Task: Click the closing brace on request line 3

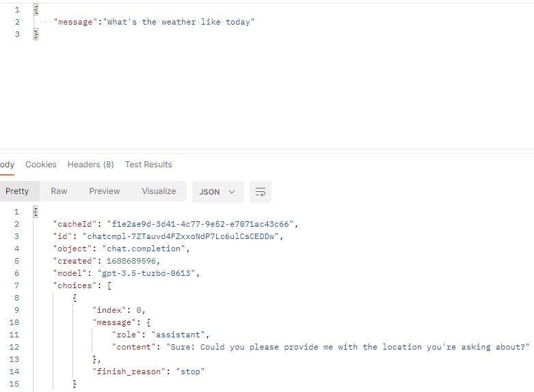Action: coord(36,34)
